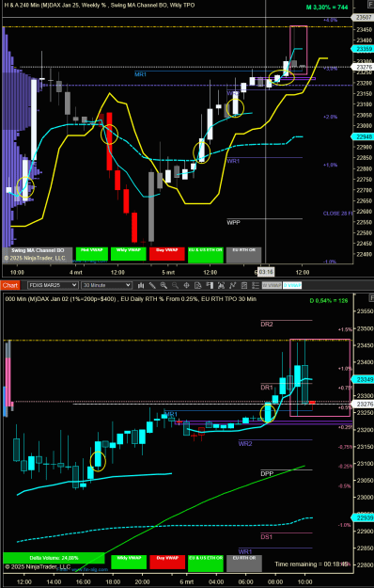Click the DR2 level label
This screenshot has height=588, width=374.
click(267, 324)
